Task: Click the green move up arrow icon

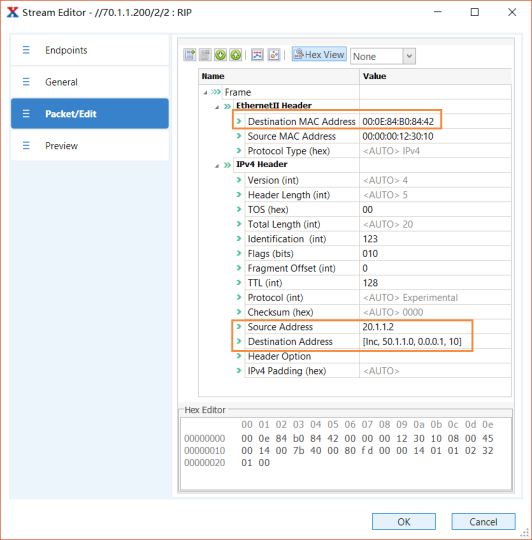Action: (236, 55)
